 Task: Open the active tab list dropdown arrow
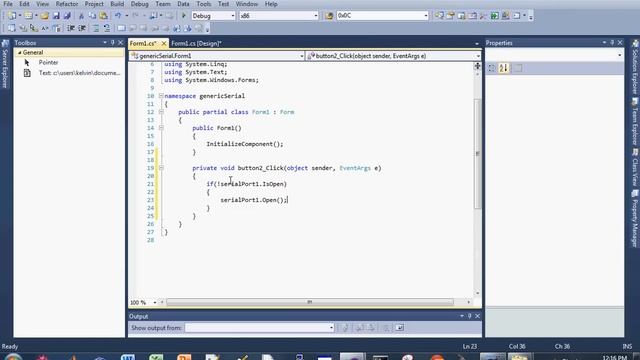477,43
